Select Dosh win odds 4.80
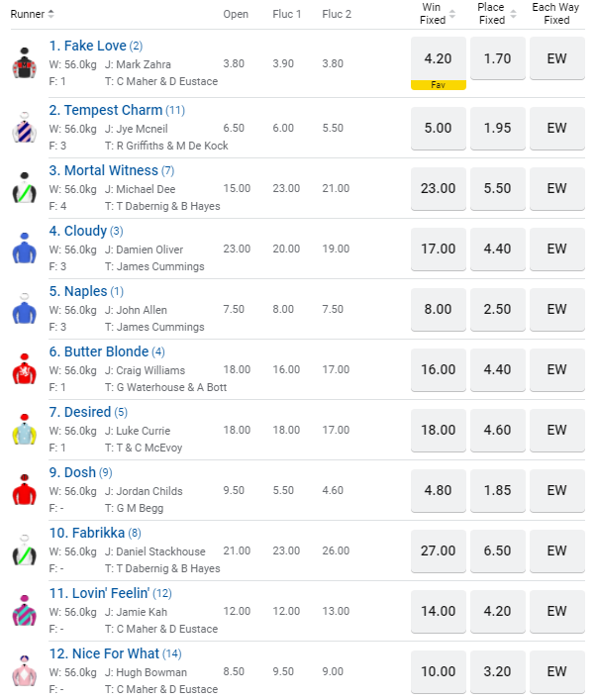This screenshot has height=700, width=596. click(438, 490)
